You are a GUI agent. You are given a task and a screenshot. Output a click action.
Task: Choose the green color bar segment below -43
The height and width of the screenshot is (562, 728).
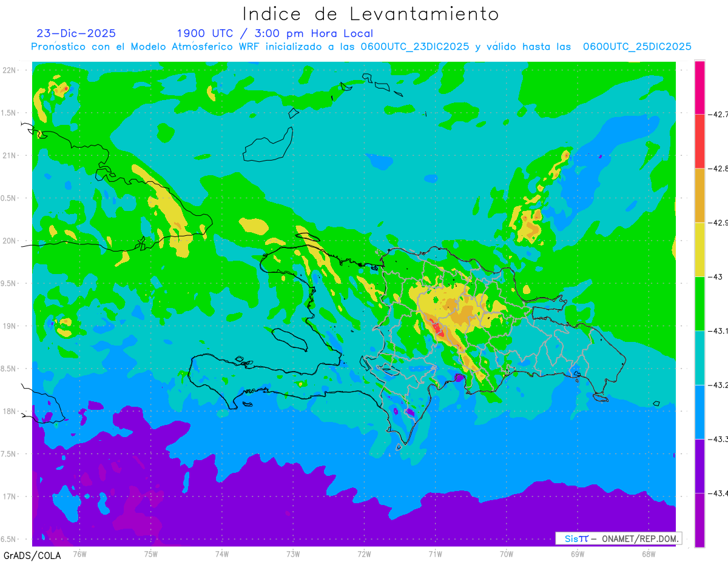[x=699, y=303]
